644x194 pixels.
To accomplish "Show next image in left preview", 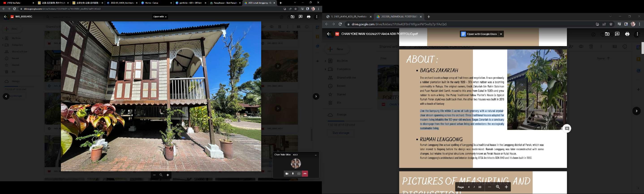I will click(316, 96).
